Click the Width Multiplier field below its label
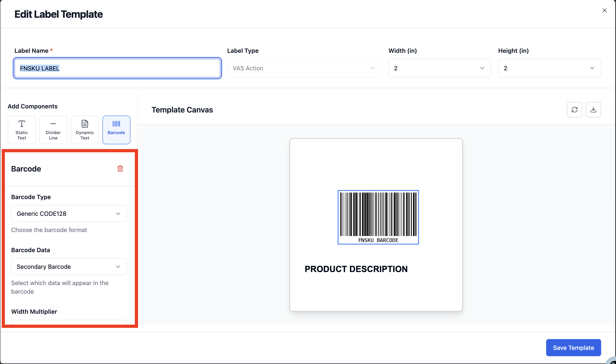 click(69, 322)
